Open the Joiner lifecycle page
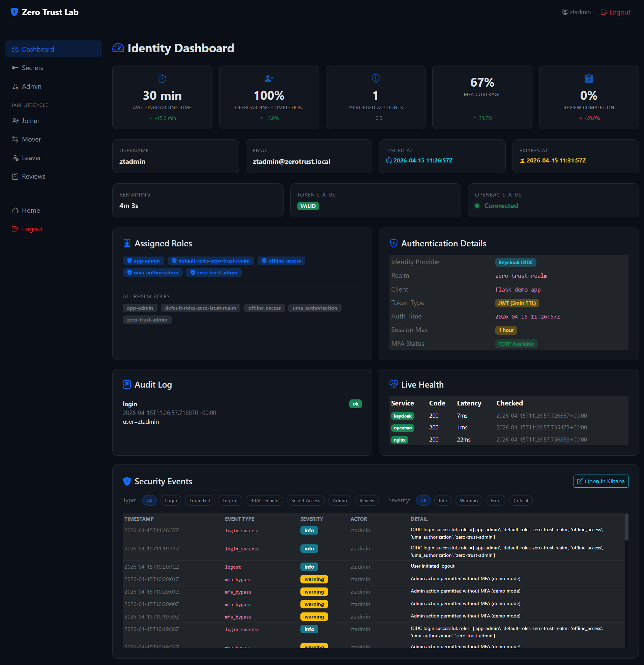 (x=54, y=121)
